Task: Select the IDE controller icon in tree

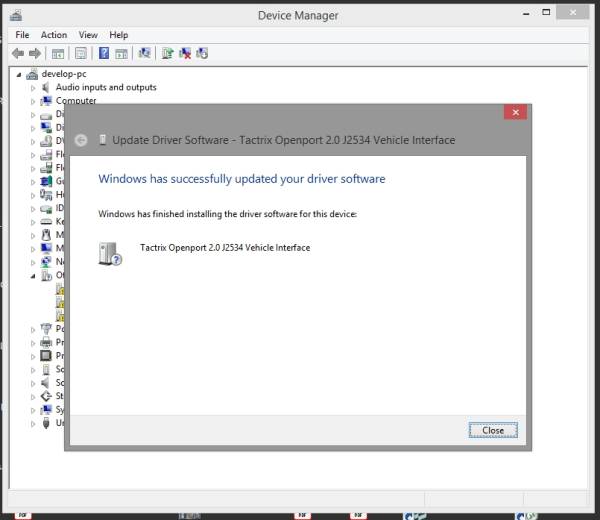Action: [x=46, y=209]
